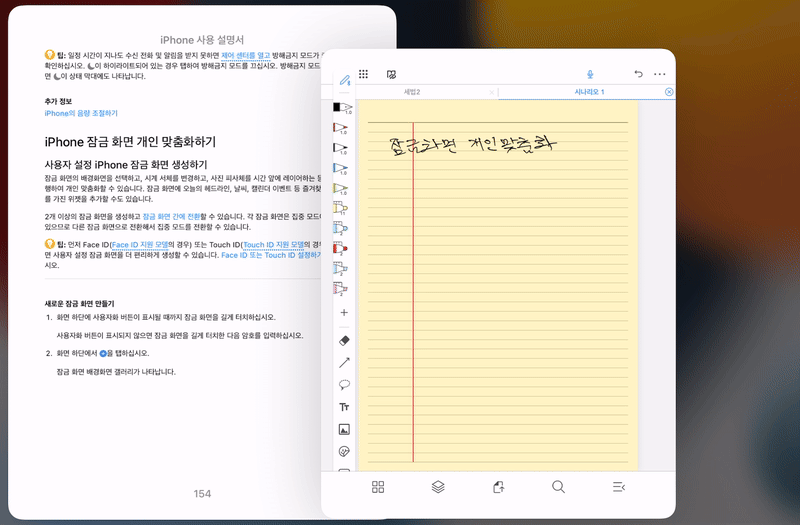Select the Lasso selection tool
This screenshot has width=800, height=525.
click(344, 385)
